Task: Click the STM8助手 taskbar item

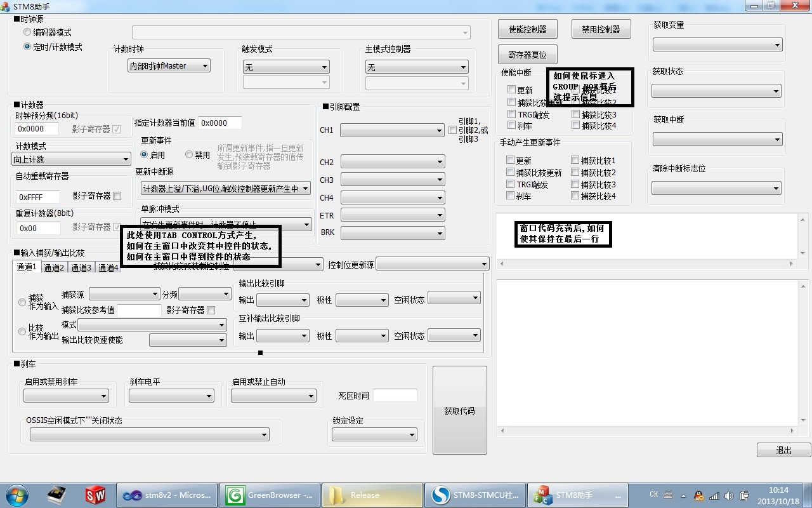Action: click(578, 495)
